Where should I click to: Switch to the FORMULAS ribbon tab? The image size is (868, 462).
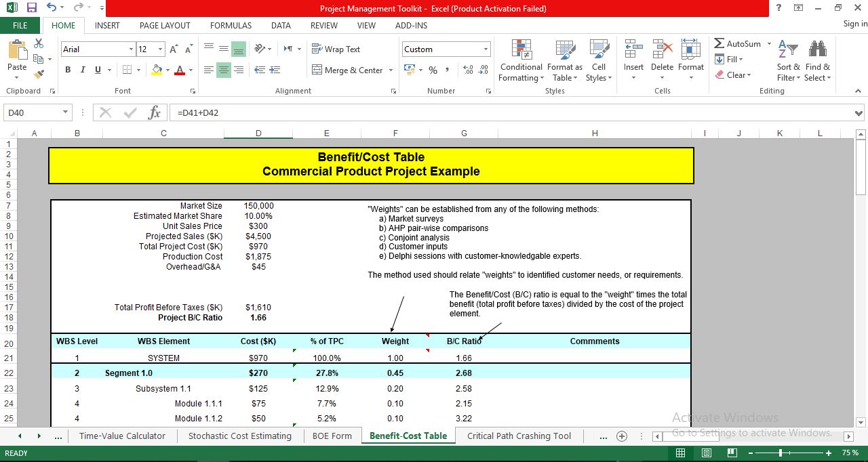click(231, 25)
